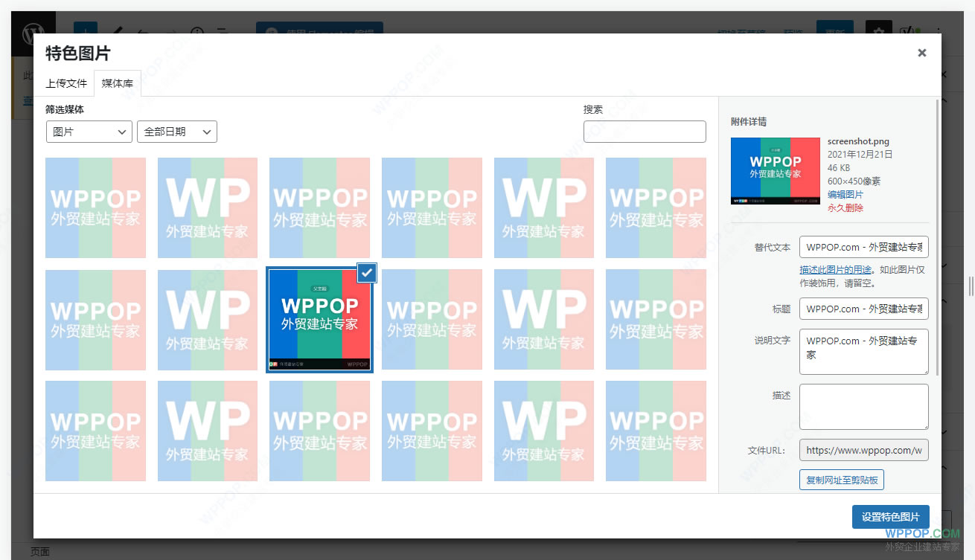This screenshot has height=560, width=975.
Task: Uncheck the blue checkmark on the selected thumbnail
Action: [367, 273]
